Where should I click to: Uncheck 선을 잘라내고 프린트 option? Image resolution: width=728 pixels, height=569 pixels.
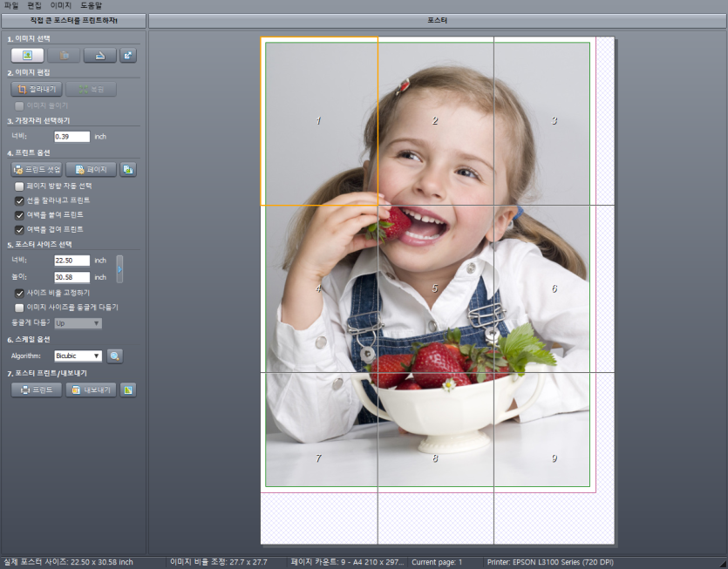click(20, 200)
